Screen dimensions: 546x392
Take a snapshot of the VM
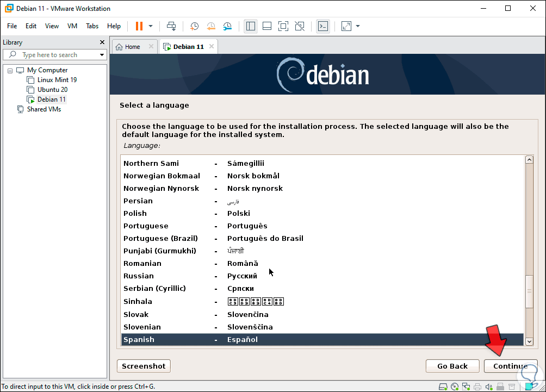[x=194, y=26]
